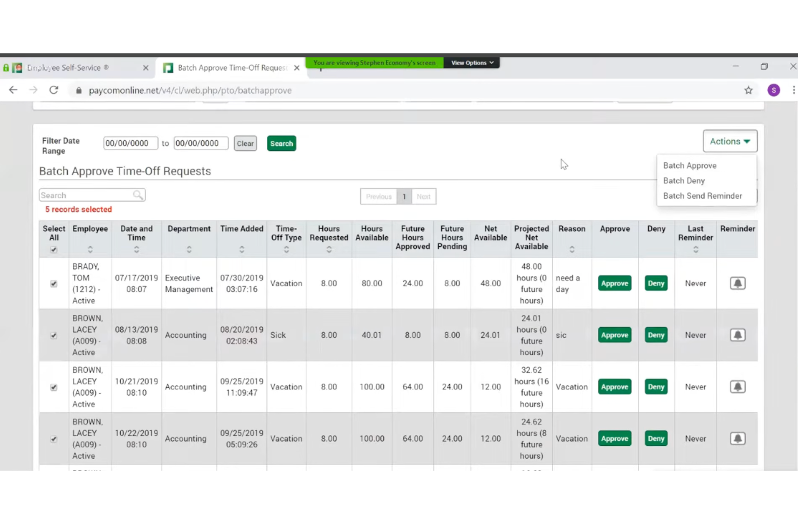
Task: Click reminder bell for 10/21/2019 vacation row
Action: point(738,386)
